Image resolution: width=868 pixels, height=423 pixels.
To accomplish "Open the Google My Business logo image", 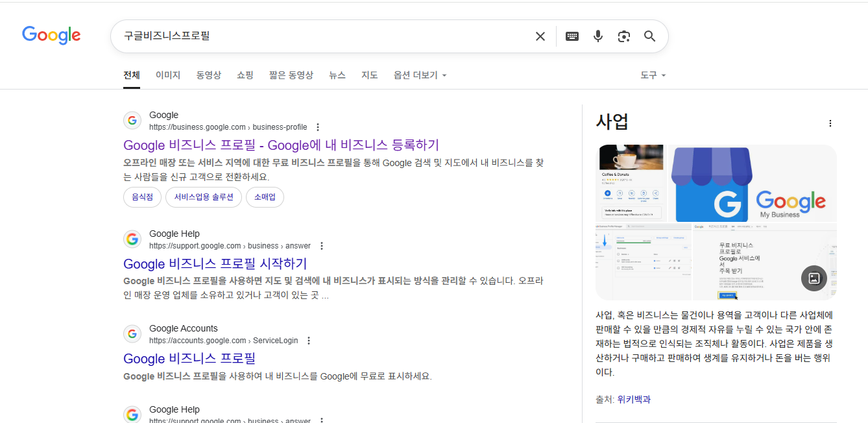I will coord(753,183).
